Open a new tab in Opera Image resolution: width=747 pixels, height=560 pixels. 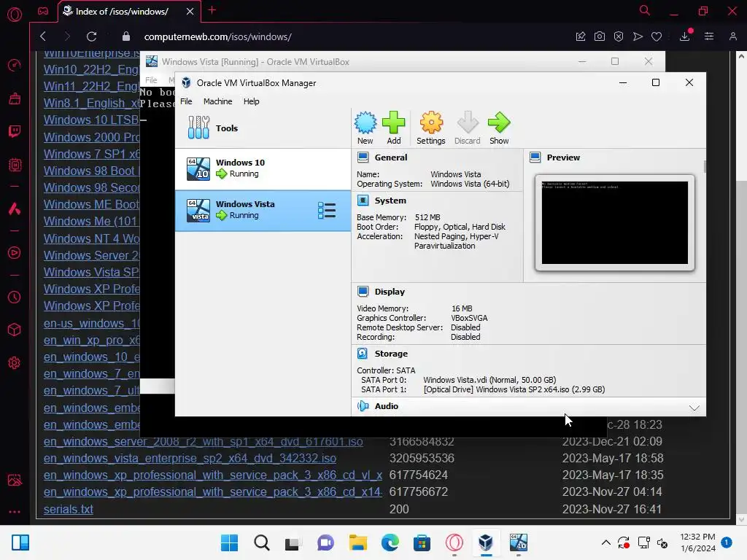coord(212,10)
